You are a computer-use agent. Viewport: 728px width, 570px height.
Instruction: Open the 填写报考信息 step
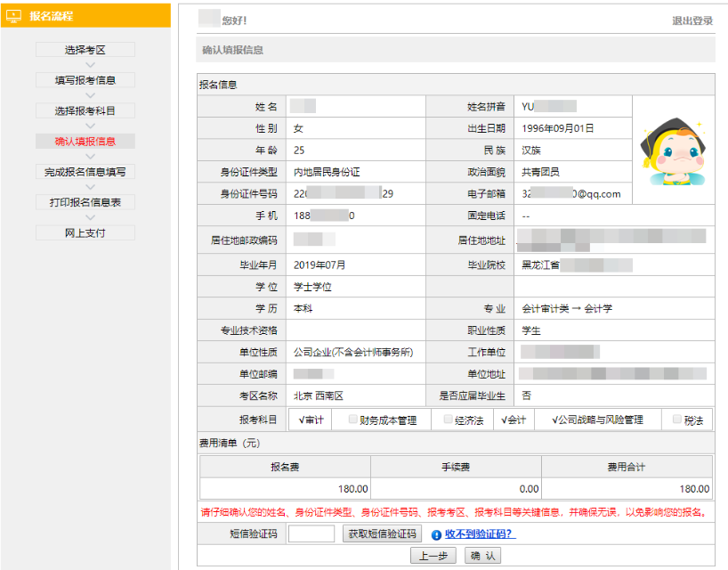[x=85, y=80]
